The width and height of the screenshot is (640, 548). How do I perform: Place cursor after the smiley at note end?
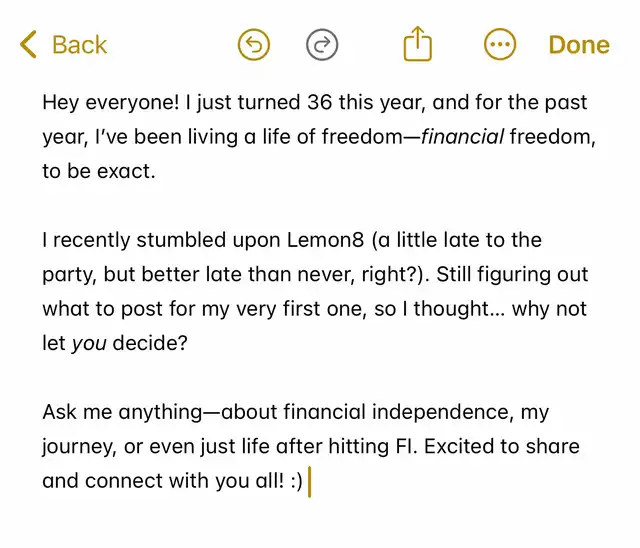tap(307, 481)
